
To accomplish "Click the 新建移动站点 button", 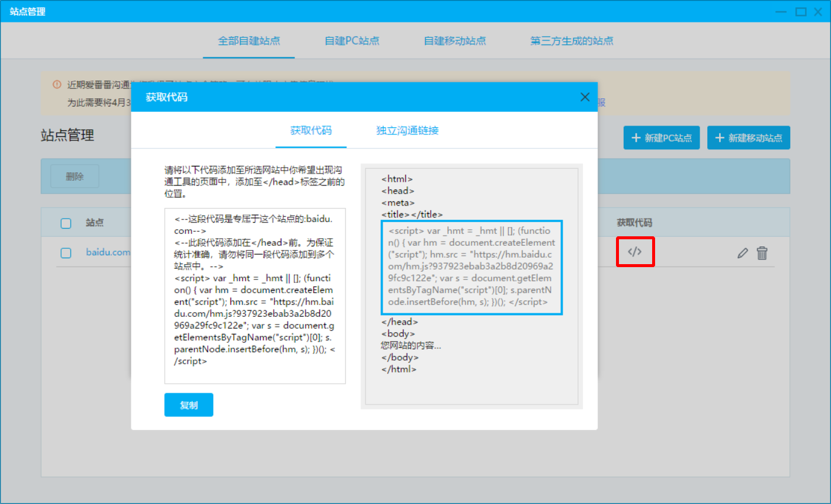I will point(749,137).
